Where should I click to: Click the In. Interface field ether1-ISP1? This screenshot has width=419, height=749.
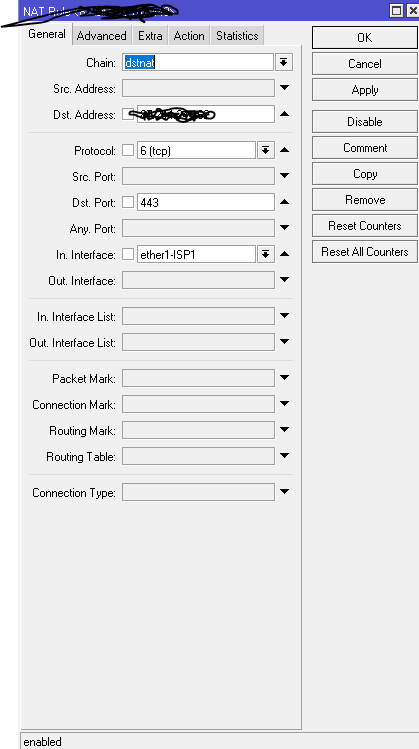(x=196, y=255)
